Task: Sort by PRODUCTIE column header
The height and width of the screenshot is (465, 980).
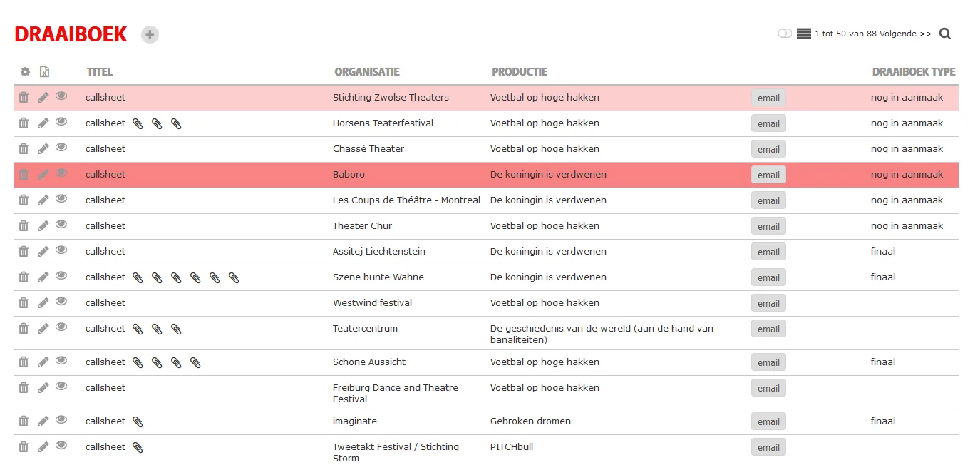Action: pos(520,72)
